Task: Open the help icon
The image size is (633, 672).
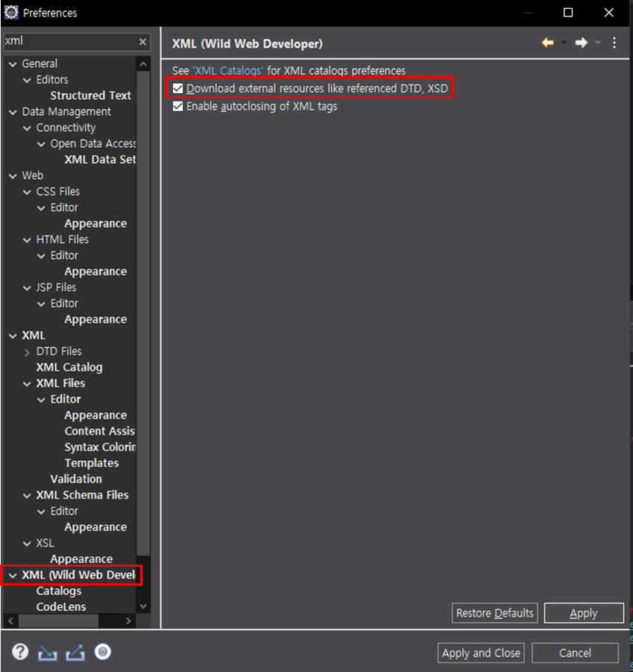Action: click(x=20, y=652)
